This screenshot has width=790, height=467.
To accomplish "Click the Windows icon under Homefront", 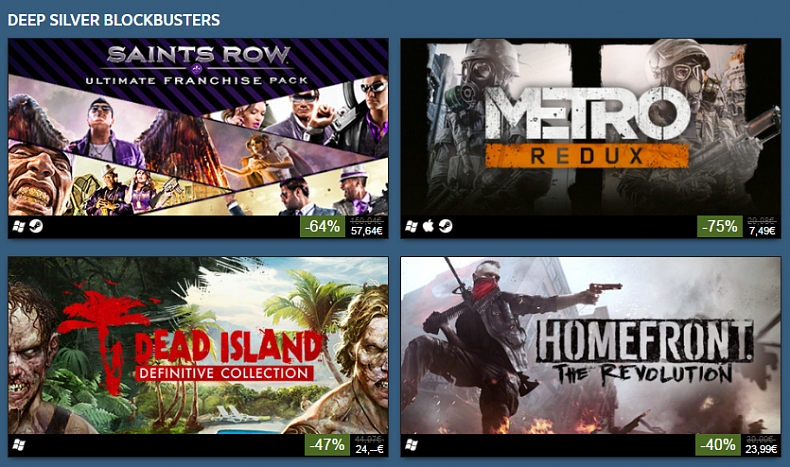I will [x=411, y=445].
